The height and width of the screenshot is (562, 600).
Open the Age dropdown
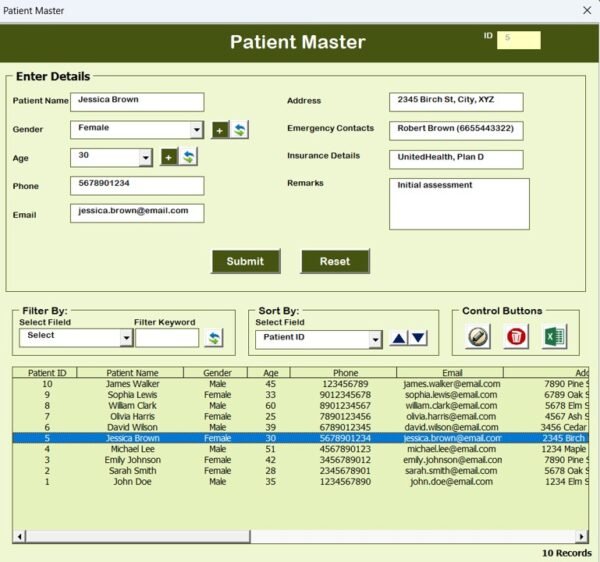145,158
